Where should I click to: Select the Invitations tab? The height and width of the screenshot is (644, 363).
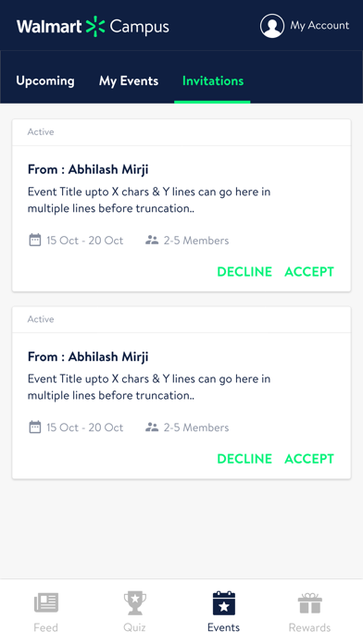point(213,80)
